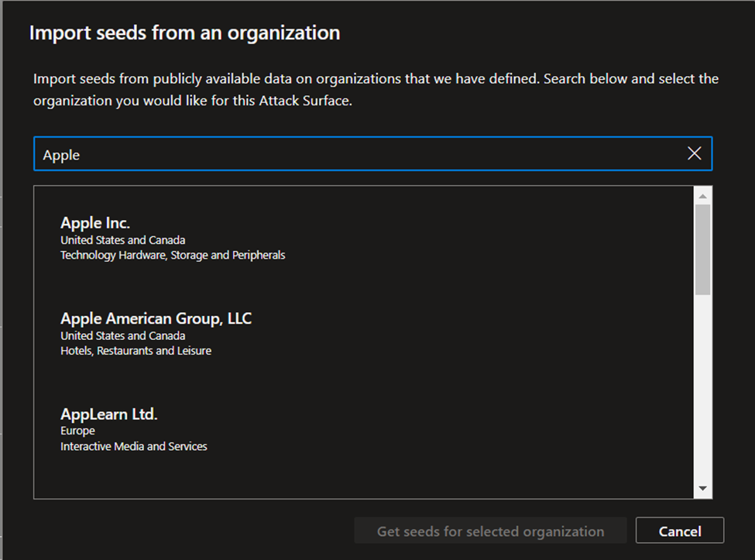This screenshot has height=560, width=755.
Task: Click the scrollbar down arrow in results list
Action: tap(702, 488)
